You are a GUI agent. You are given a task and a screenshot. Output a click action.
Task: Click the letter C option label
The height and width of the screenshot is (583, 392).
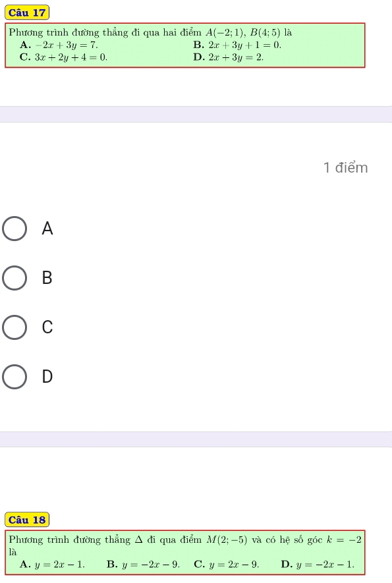point(47,327)
